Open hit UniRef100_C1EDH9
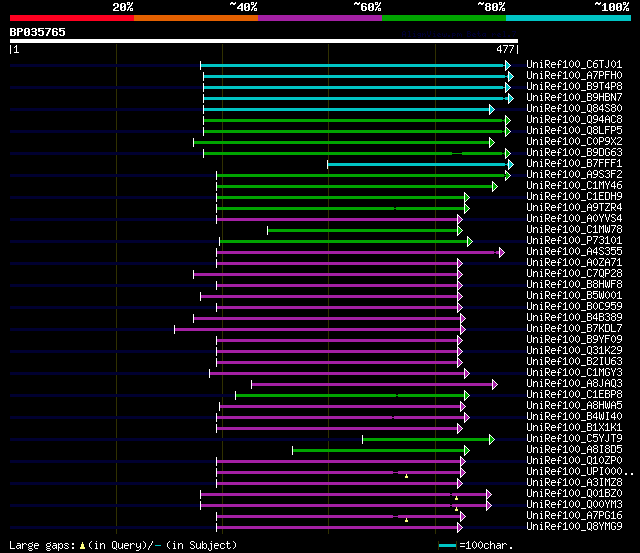640x553 pixels. (x=574, y=197)
